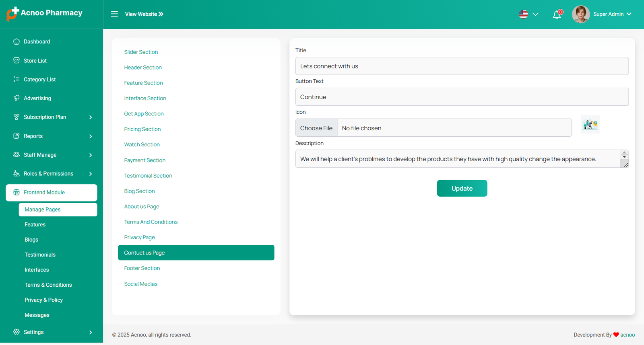
Task: Open the language flag dropdown
Action: [528, 14]
